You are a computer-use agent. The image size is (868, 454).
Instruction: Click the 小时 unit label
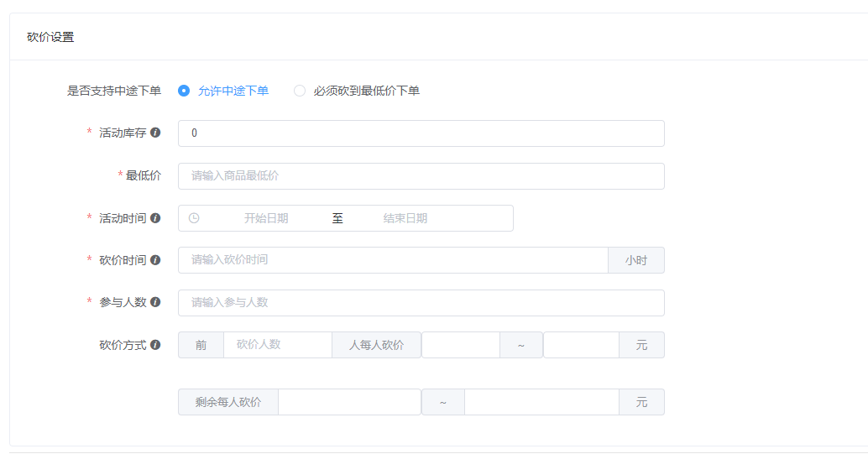tap(635, 260)
